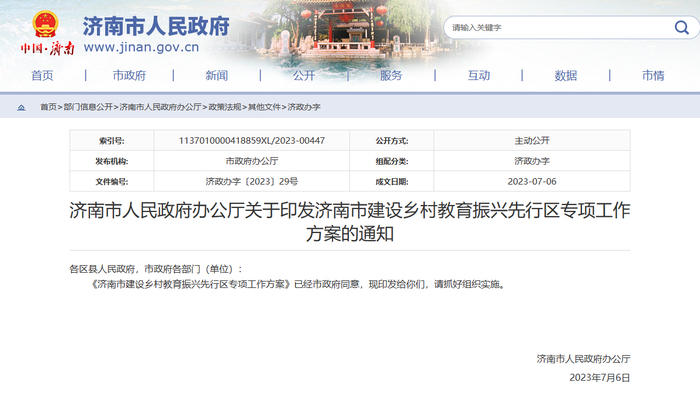
Task: Click 其他文件 breadcrumb link
Action: pos(264,107)
